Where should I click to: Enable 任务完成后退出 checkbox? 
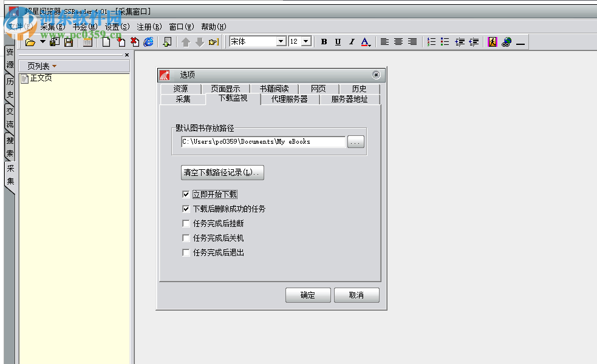tap(186, 252)
